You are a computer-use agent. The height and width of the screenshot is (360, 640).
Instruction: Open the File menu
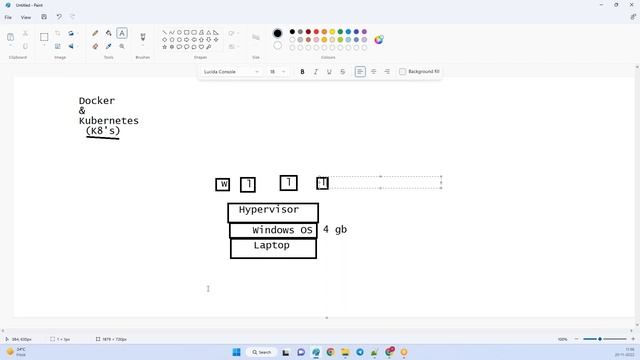8,17
